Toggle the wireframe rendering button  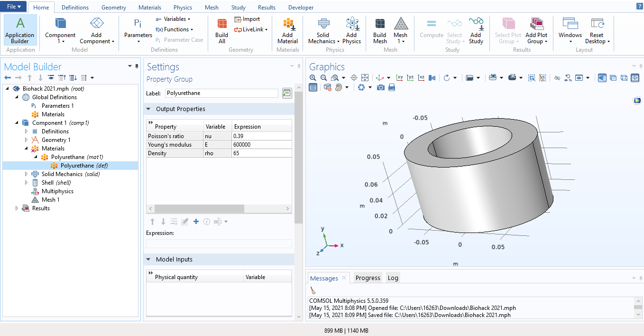[x=624, y=78]
